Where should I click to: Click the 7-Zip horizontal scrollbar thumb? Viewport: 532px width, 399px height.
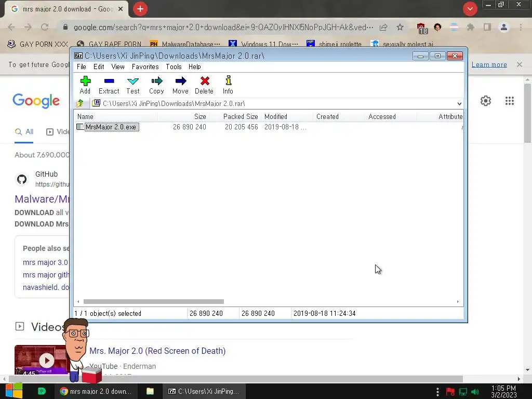[x=154, y=302]
